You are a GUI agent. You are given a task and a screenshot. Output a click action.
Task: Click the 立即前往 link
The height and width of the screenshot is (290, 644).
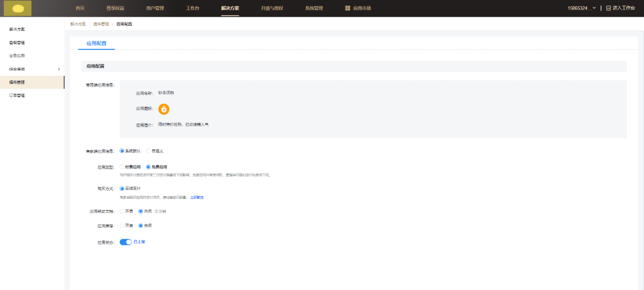[197, 197]
